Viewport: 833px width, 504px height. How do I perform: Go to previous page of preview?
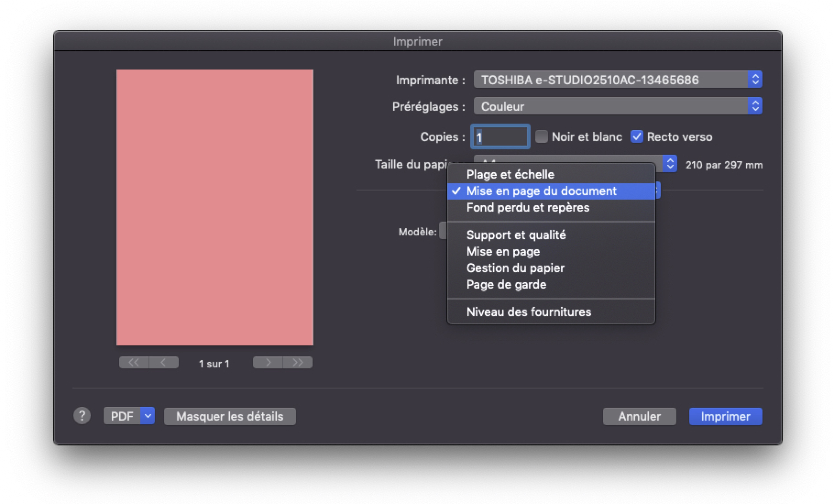pyautogui.click(x=164, y=363)
